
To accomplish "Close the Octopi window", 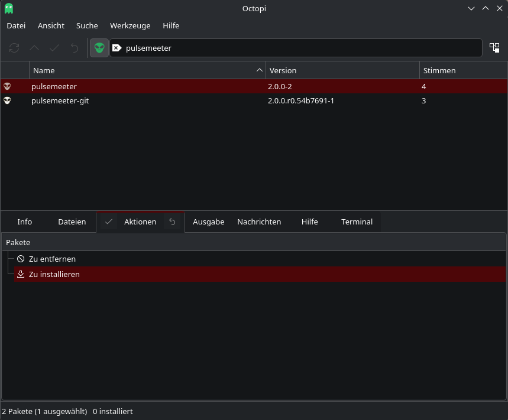I will (x=500, y=8).
